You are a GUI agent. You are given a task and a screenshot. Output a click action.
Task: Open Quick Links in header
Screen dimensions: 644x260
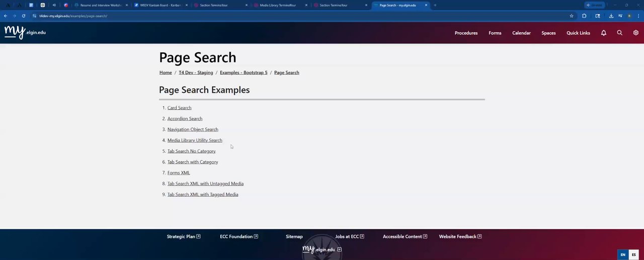tap(578, 33)
